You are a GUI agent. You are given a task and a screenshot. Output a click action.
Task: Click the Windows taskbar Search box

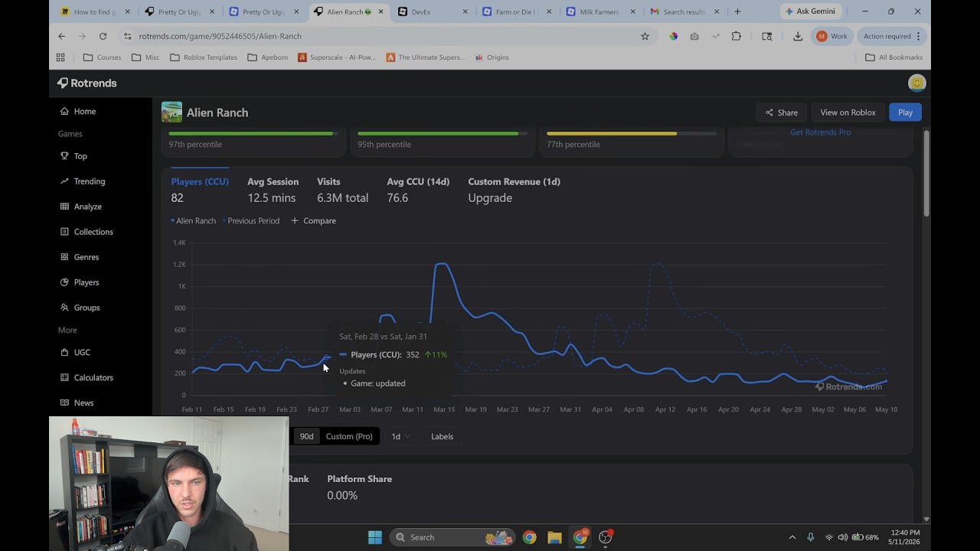[453, 537]
